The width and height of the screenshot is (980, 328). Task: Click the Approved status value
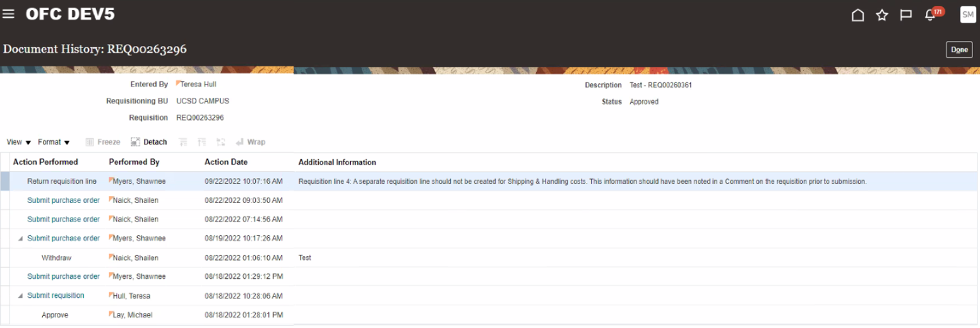(644, 102)
